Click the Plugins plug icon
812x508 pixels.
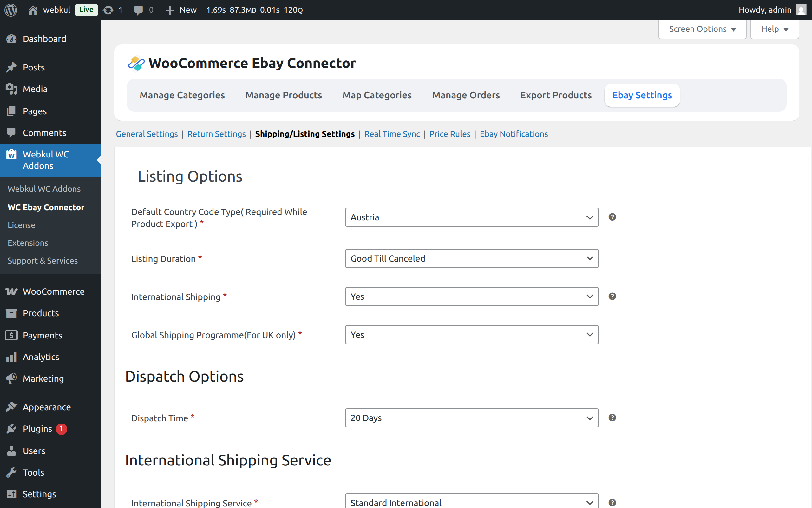click(11, 429)
